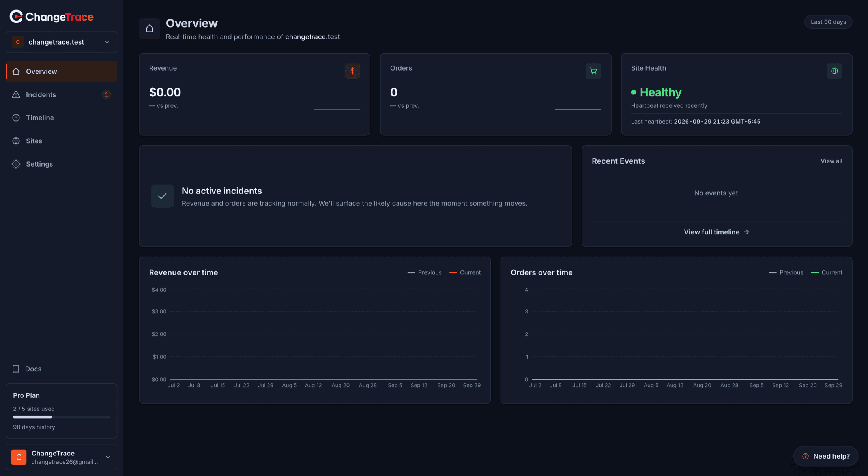Click the account email address text

coord(65,462)
